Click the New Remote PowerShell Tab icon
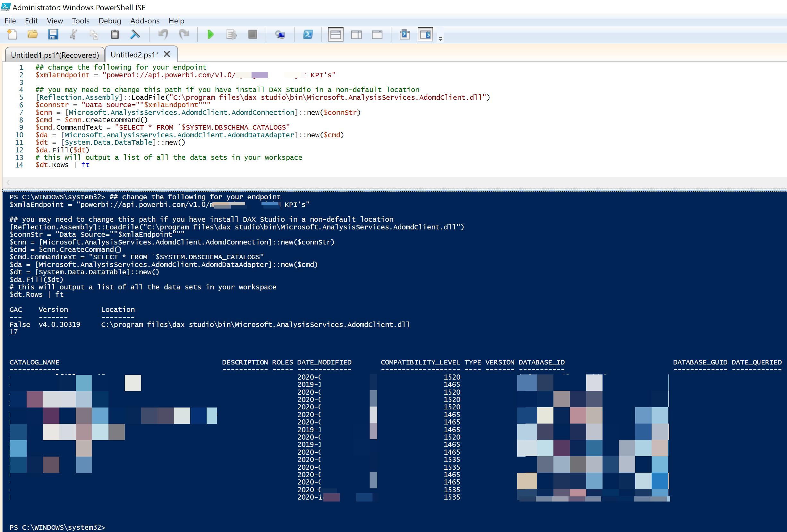787x532 pixels. 280,35
